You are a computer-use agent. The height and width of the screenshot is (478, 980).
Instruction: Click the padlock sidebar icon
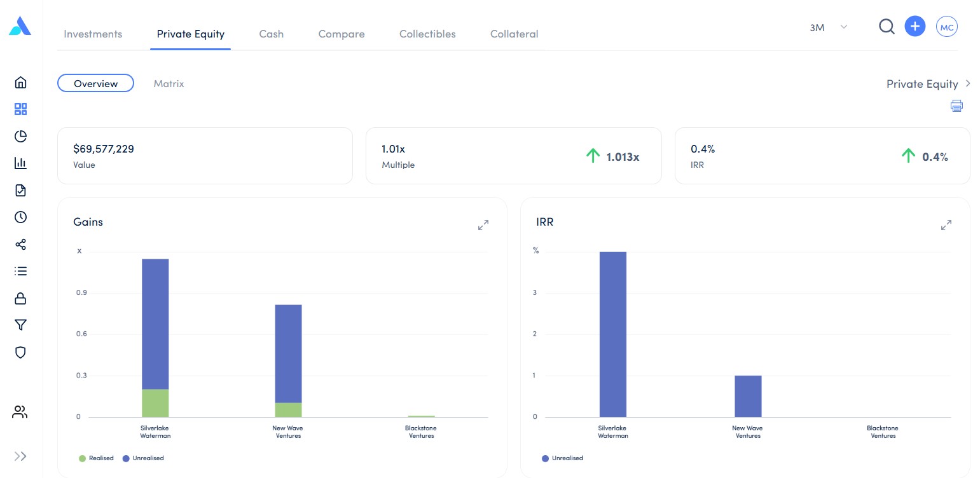pyautogui.click(x=20, y=298)
